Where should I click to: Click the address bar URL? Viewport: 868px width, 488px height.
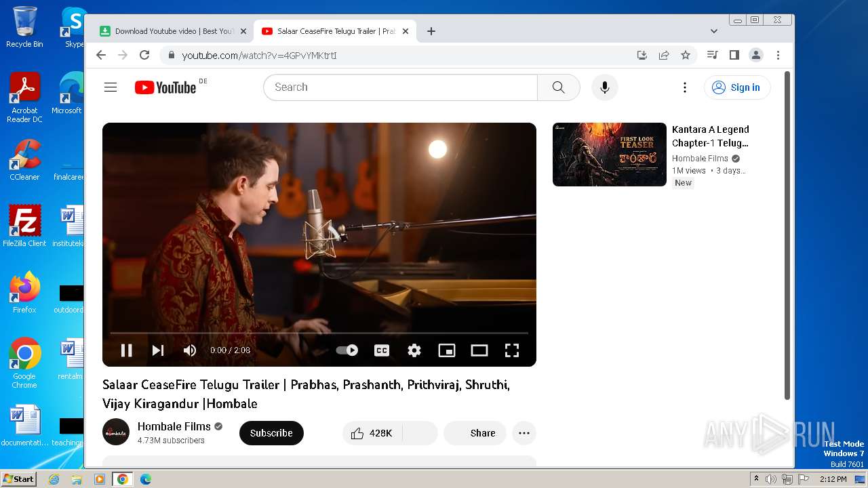[260, 56]
